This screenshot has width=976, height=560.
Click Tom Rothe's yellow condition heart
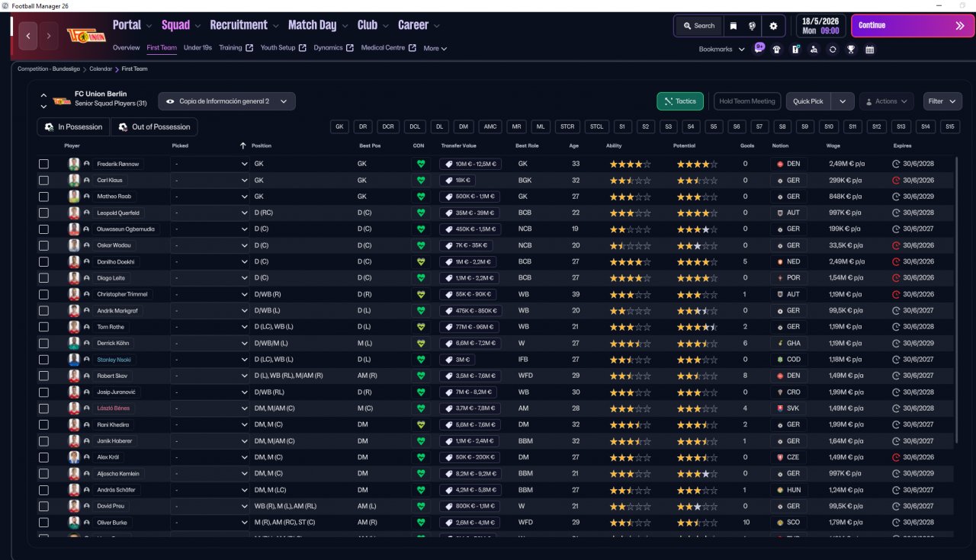point(421,327)
